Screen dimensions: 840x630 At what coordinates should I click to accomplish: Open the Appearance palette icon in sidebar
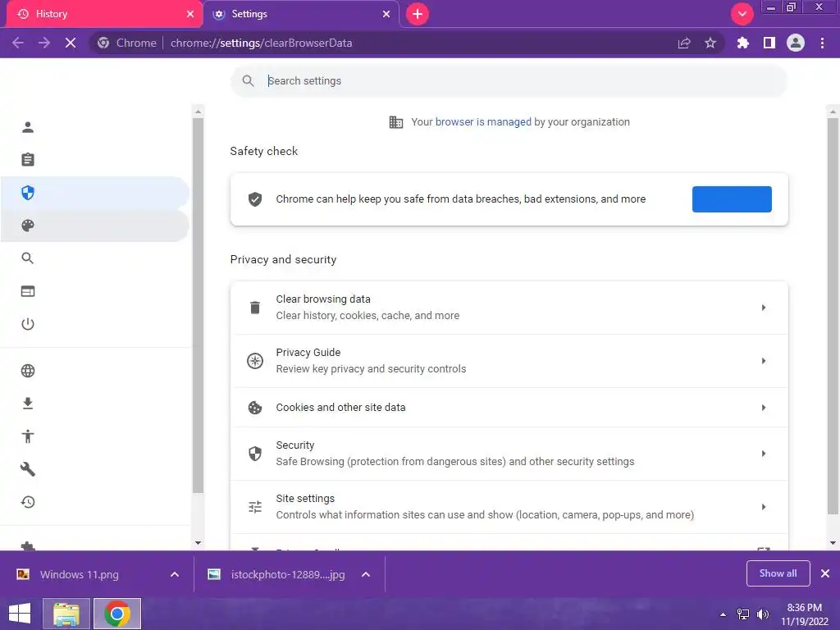pyautogui.click(x=28, y=226)
